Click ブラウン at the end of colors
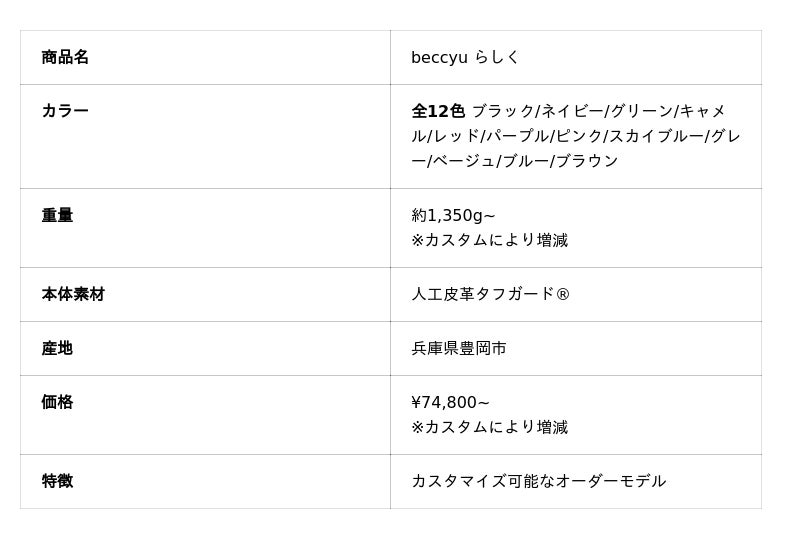Viewport: 800px width, 539px height. (587, 161)
